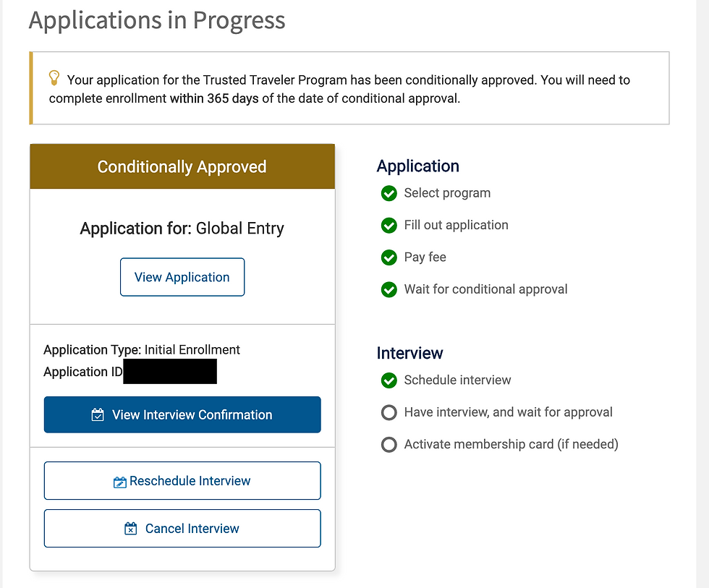
Task: Click the Application ID label
Action: (x=82, y=372)
